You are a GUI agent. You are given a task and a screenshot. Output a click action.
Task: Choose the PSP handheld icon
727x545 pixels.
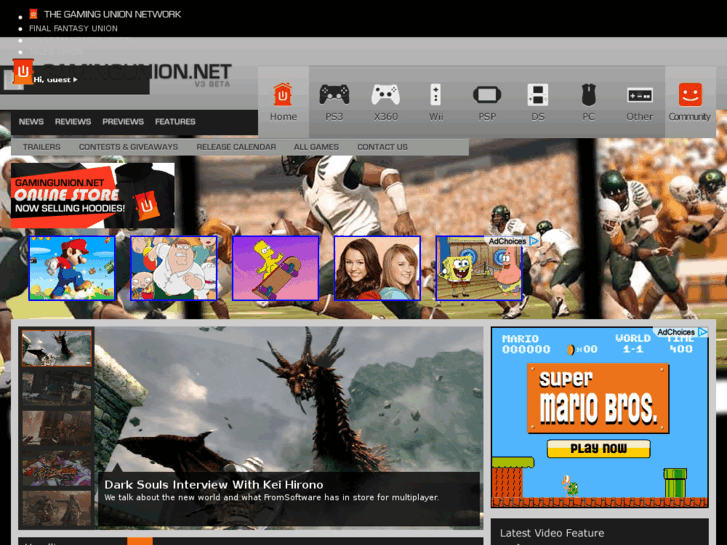[487, 95]
